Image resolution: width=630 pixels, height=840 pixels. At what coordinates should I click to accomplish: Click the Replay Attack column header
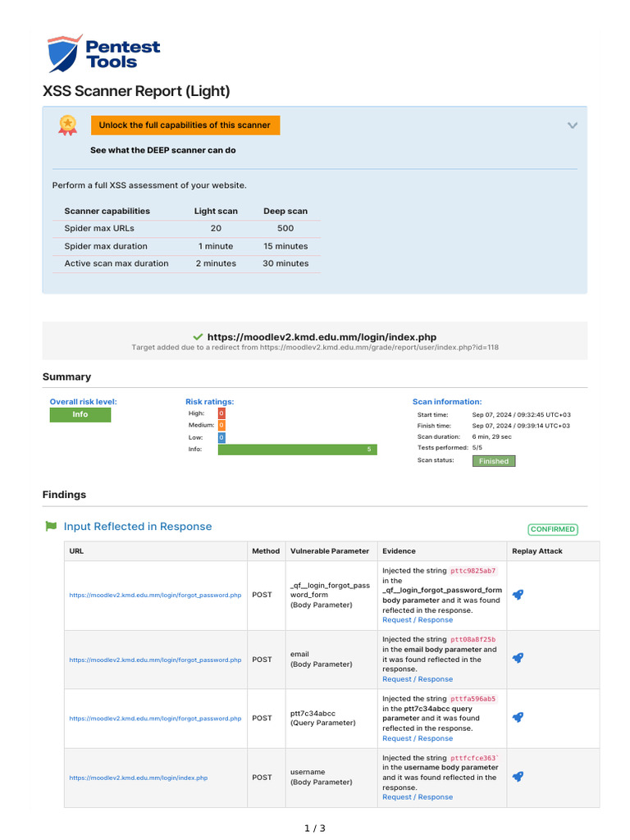coord(536,551)
